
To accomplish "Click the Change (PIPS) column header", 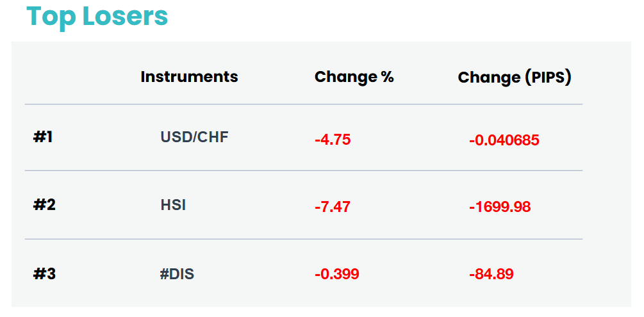I will click(515, 77).
